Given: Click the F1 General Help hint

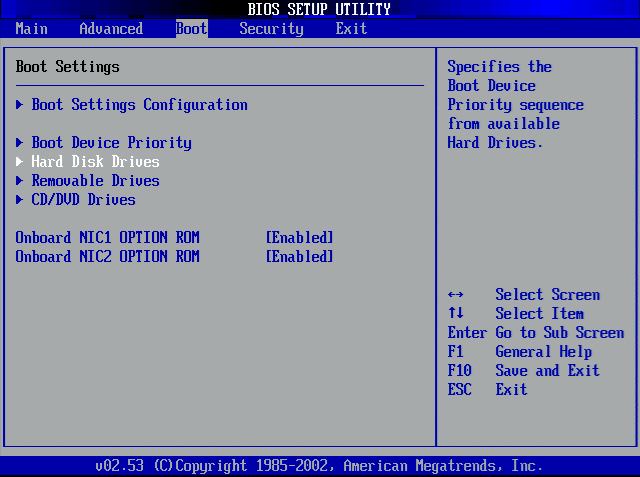Looking at the screenshot, I should pyautogui.click(x=520, y=352).
